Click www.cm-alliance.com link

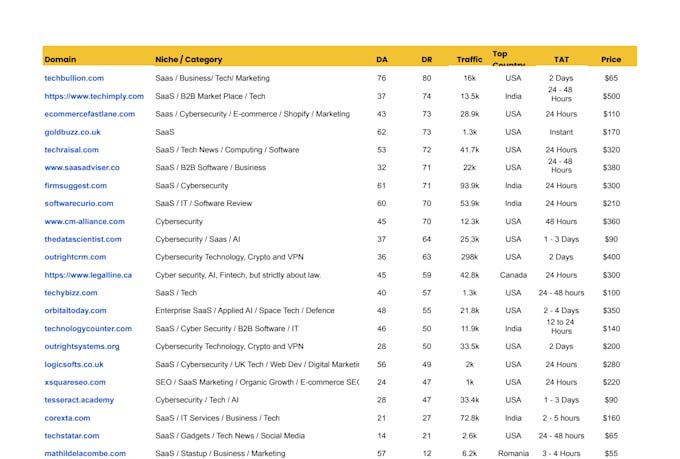pyautogui.click(x=85, y=221)
